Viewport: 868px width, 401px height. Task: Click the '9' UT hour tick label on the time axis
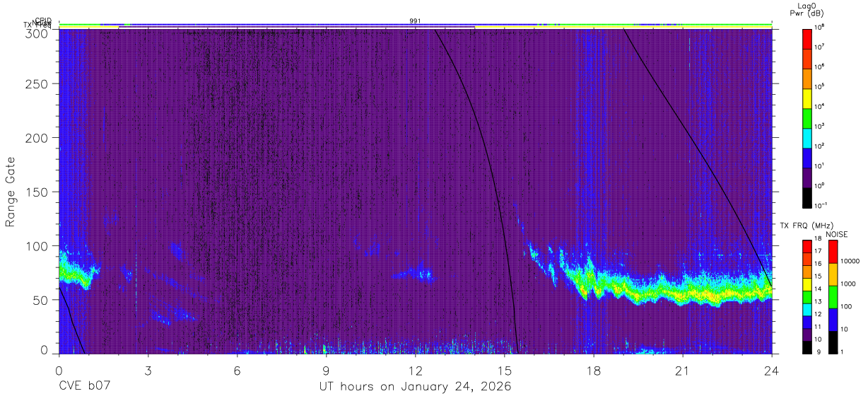(326, 370)
